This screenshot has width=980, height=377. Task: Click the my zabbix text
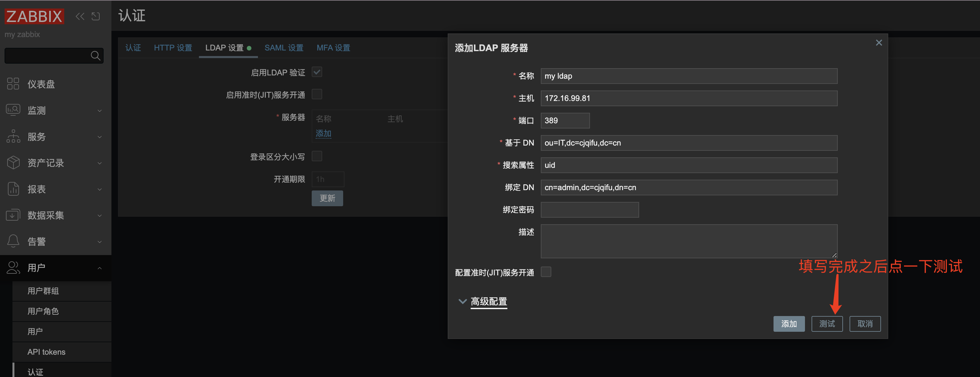tap(22, 34)
